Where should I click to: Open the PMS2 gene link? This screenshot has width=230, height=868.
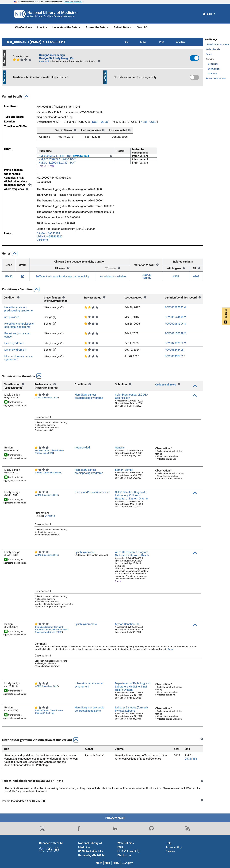coord(9,276)
